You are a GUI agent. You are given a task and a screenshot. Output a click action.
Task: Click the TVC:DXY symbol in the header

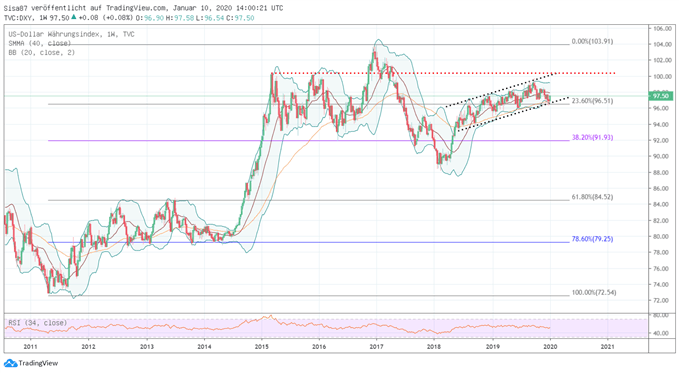19,18
